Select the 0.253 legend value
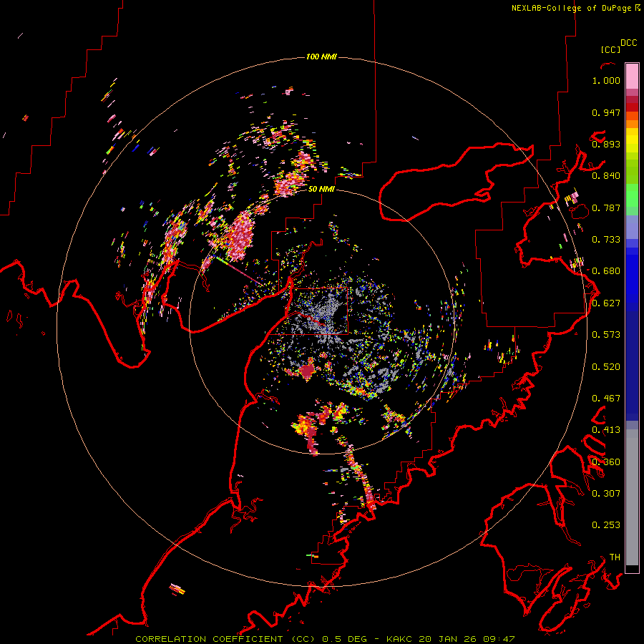Viewport: 644px width, 644px height. tap(606, 525)
